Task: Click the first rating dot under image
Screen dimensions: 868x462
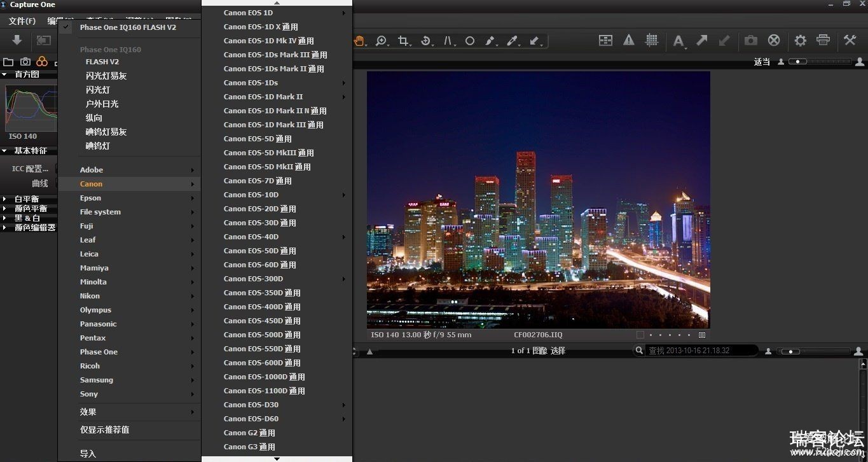Action: (x=650, y=335)
